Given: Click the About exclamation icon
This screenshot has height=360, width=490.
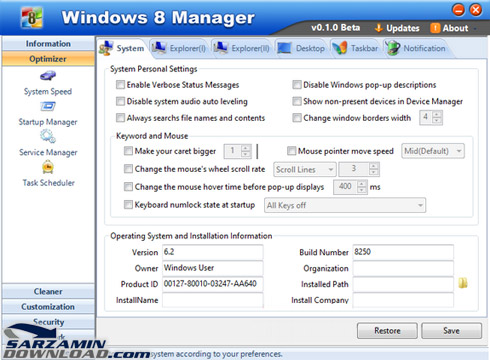Looking at the screenshot, I should (435, 28).
